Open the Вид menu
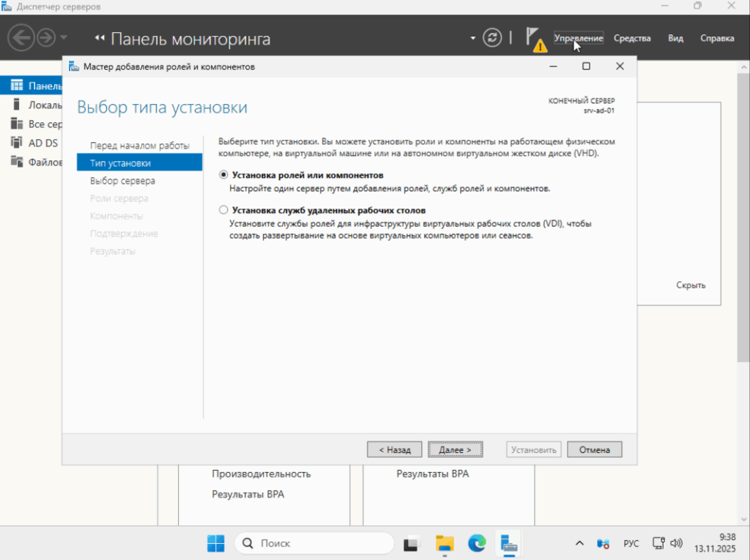Screen dimensions: 750x560 click(675, 38)
